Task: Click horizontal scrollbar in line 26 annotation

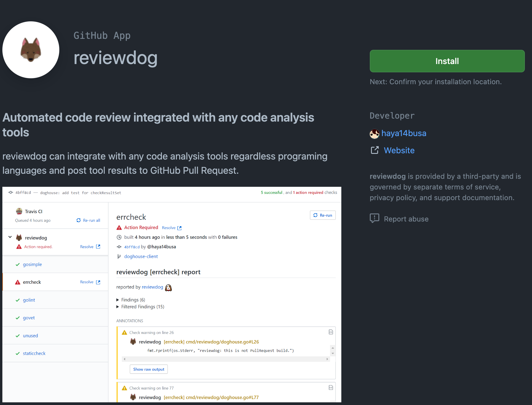Action: coord(226,359)
